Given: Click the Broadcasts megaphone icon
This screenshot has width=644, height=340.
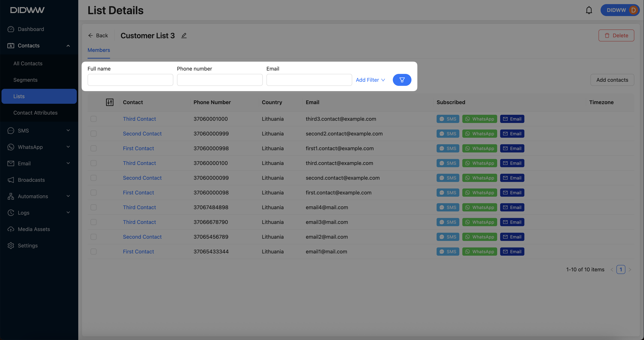Looking at the screenshot, I should 11,180.
